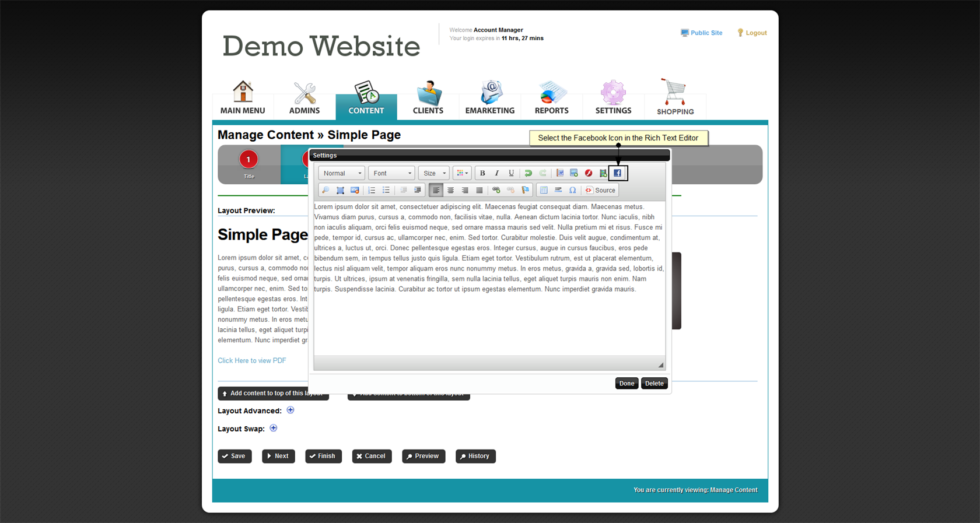
Task: Toggle bold formatting
Action: [482, 173]
